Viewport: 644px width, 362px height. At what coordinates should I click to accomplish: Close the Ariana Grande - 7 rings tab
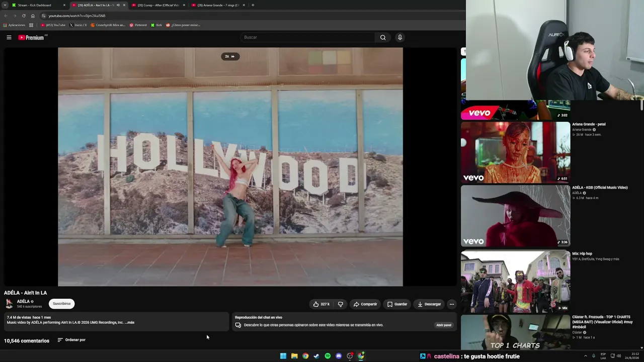pyautogui.click(x=244, y=5)
